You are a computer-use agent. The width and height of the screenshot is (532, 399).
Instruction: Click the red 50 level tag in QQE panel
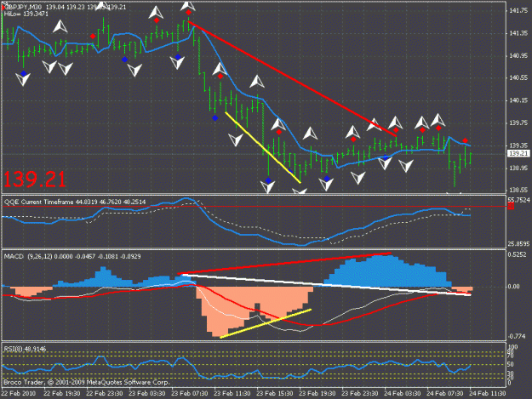click(511, 206)
